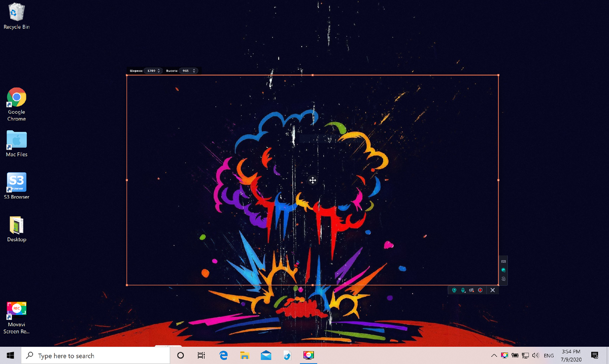Adjust height using its stepper arrows
Viewport: 609px width, 364px height.
pyautogui.click(x=194, y=71)
